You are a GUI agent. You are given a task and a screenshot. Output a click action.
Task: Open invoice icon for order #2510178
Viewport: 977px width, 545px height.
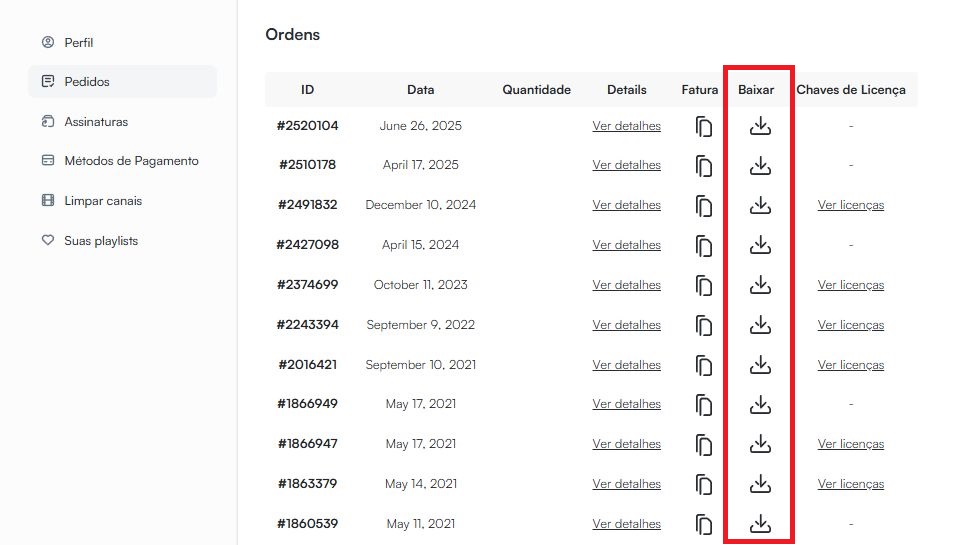coord(704,166)
